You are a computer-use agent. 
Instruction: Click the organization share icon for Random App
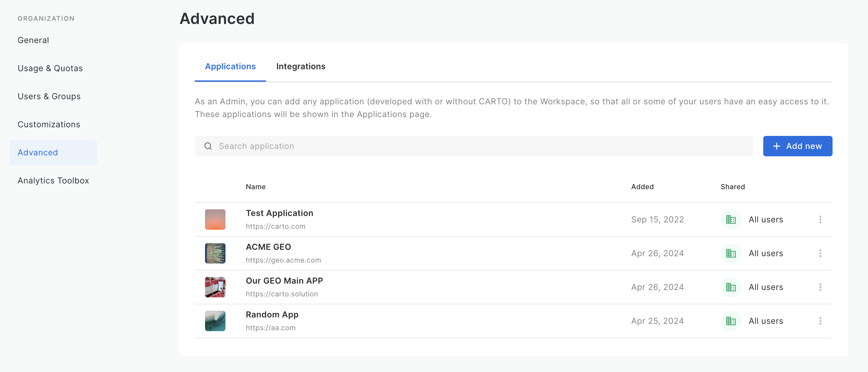(x=731, y=321)
